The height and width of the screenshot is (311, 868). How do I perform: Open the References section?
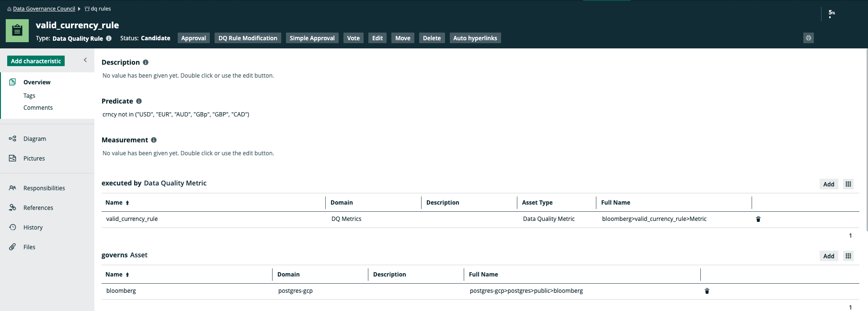38,207
